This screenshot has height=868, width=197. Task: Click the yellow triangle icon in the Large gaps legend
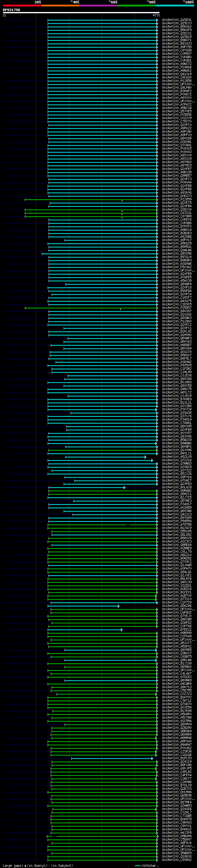25,865
